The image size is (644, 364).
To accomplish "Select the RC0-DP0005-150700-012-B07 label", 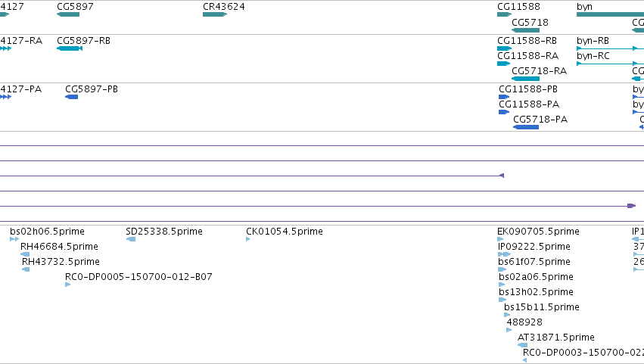I will point(138,277).
